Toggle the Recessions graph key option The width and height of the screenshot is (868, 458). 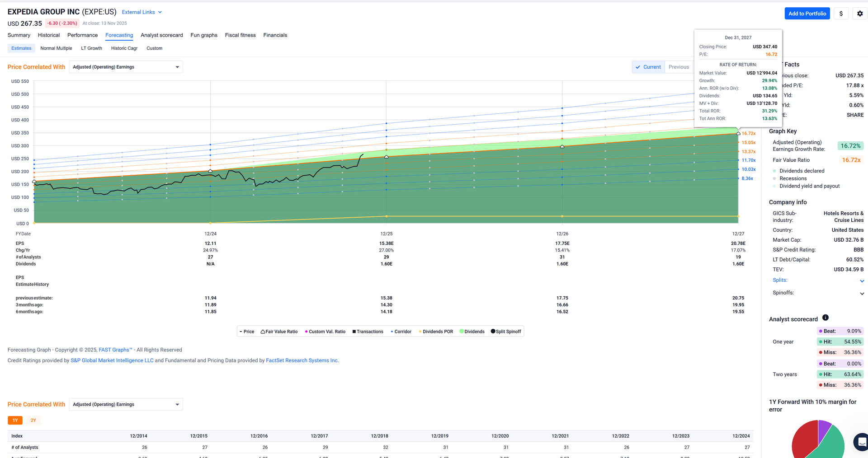click(774, 178)
